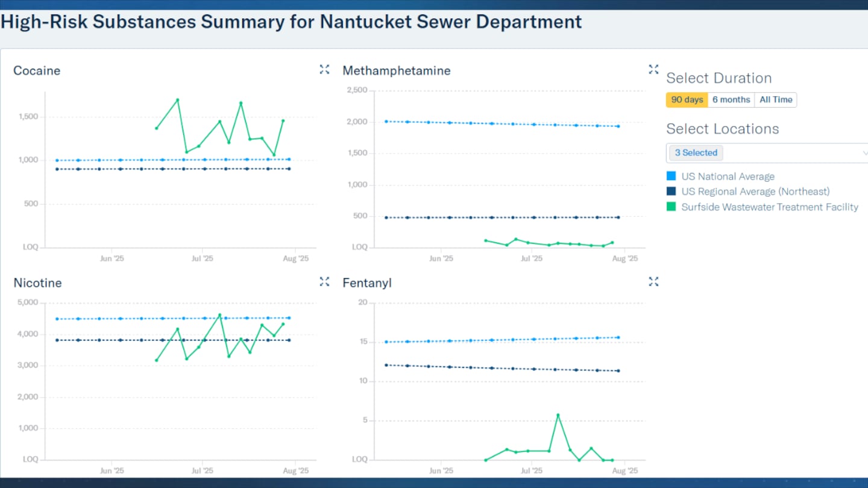Click the Fentanyl spike peak data point
This screenshot has height=488, width=868.
[558, 415]
